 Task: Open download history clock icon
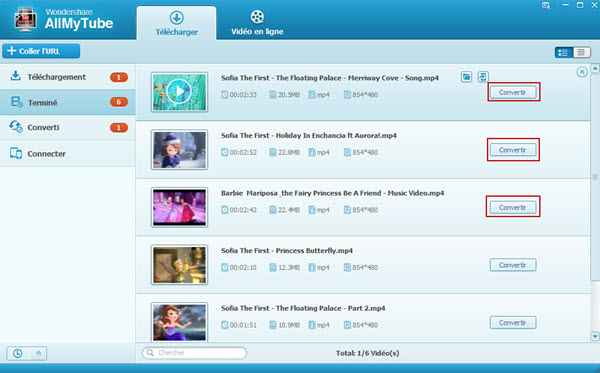click(x=18, y=353)
